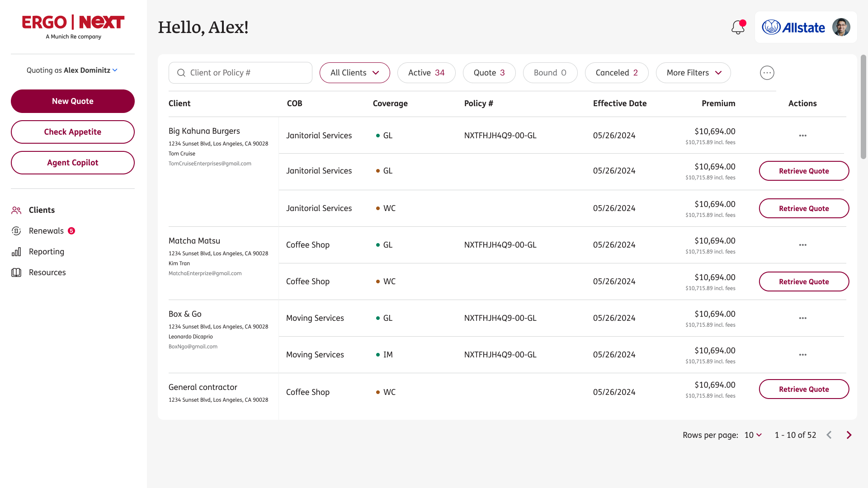Click the ERGO NEXT logo

(73, 27)
